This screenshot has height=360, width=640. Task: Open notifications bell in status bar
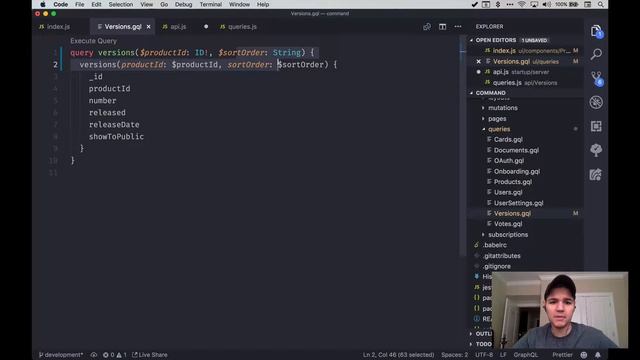598,355
